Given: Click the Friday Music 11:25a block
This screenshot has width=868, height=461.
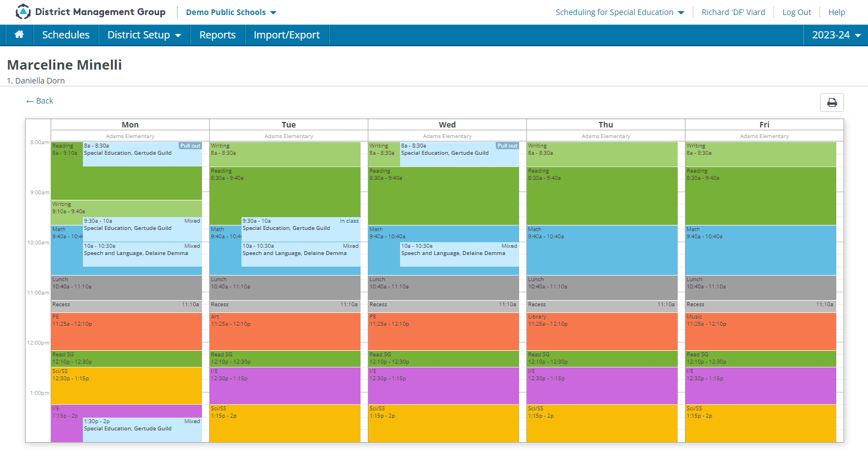Looking at the screenshot, I should click(x=761, y=332).
